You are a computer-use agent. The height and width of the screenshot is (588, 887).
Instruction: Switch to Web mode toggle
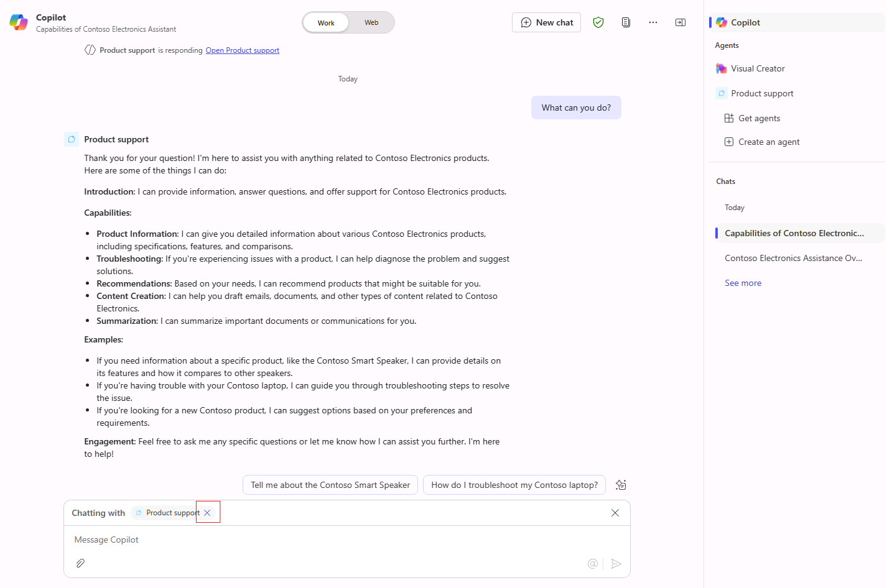tap(371, 23)
